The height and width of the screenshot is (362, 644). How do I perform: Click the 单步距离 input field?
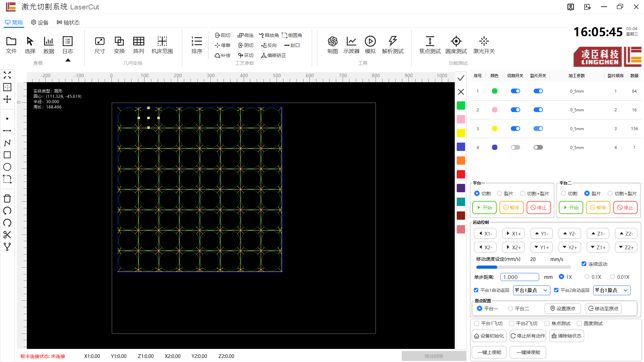[519, 277]
